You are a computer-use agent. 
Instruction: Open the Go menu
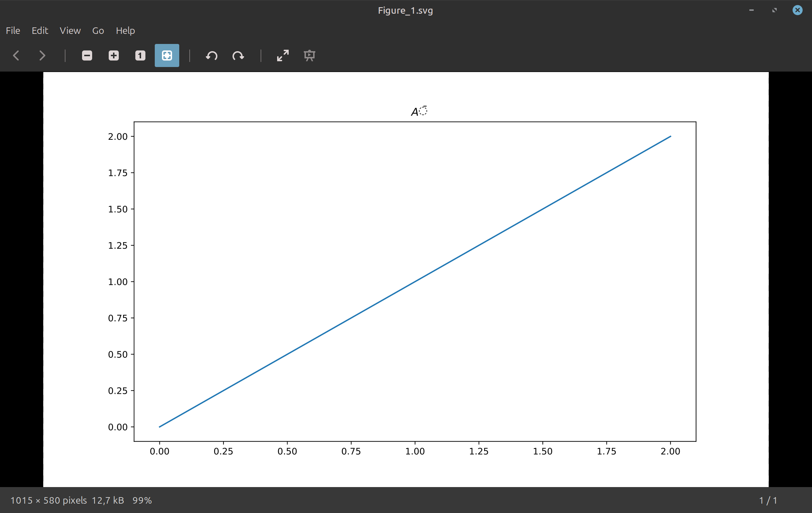tap(98, 31)
